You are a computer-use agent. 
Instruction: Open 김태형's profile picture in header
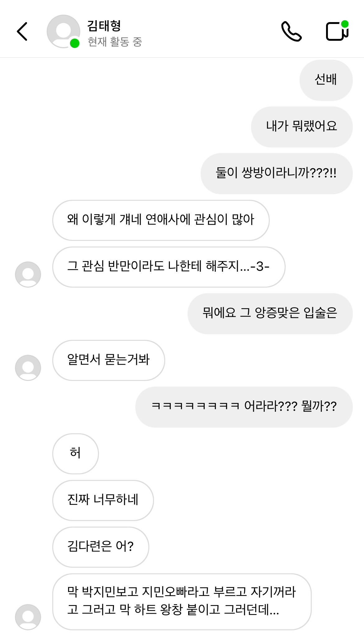click(x=63, y=31)
